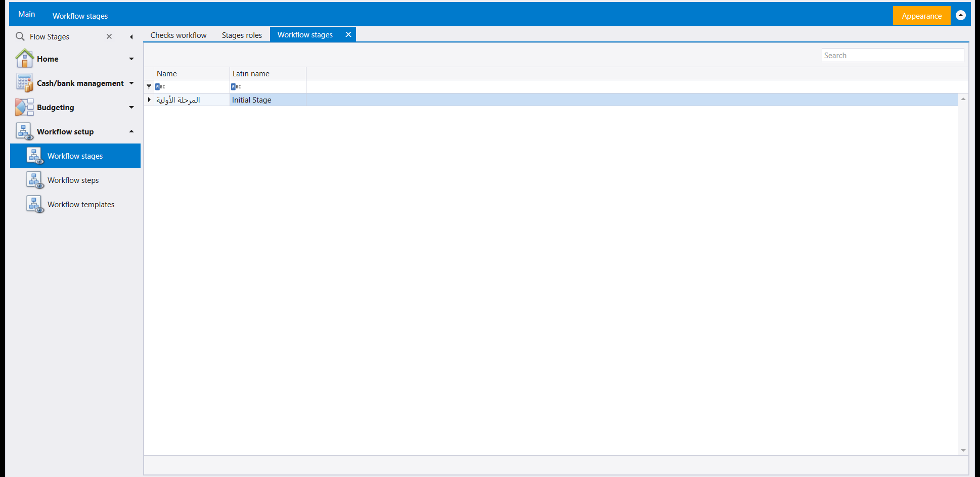
Task: Click the Budgeting chart icon
Action: (x=24, y=107)
